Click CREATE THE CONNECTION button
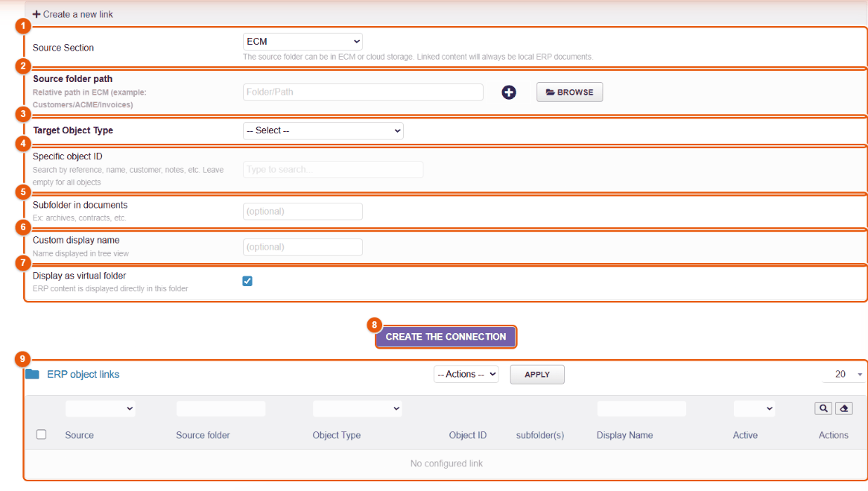The width and height of the screenshot is (868, 491). tap(446, 337)
